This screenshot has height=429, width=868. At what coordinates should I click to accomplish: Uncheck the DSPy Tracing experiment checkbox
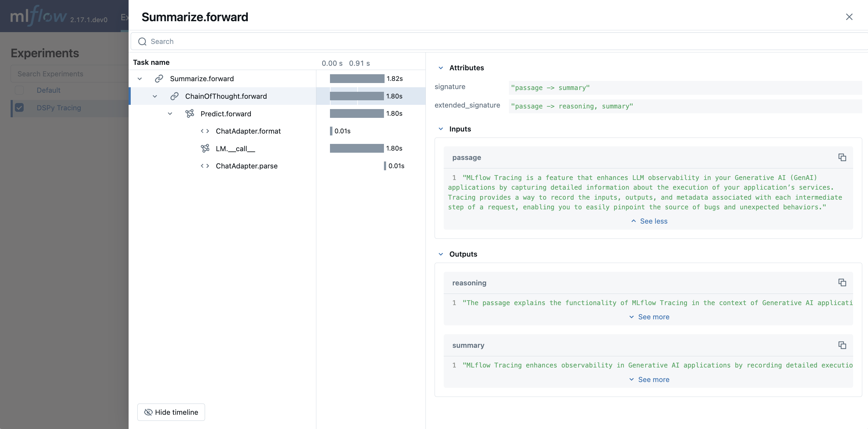(x=19, y=108)
